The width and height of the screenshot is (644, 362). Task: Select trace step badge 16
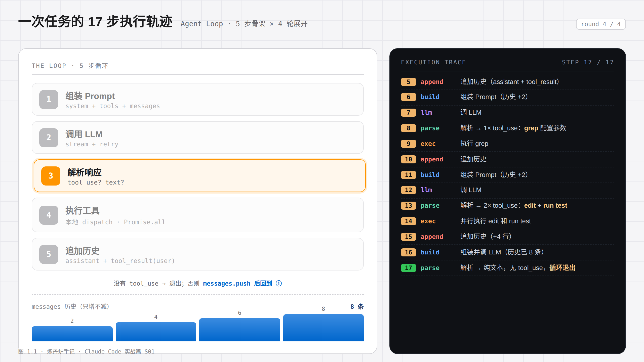coord(408,252)
